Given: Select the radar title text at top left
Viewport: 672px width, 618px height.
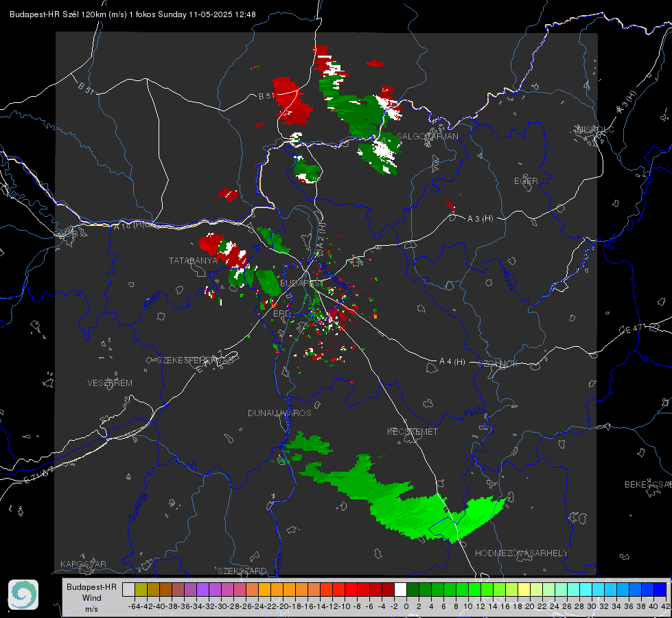Looking at the screenshot, I should tap(132, 14).
